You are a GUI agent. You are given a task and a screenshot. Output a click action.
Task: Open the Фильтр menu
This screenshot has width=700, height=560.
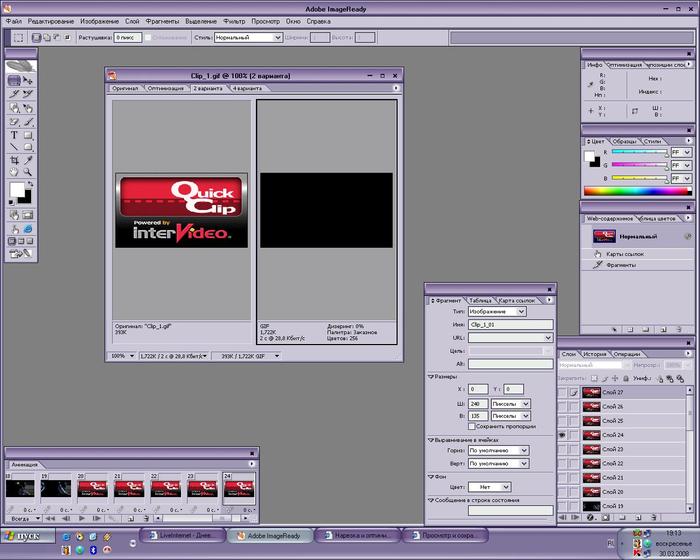pyautogui.click(x=234, y=21)
